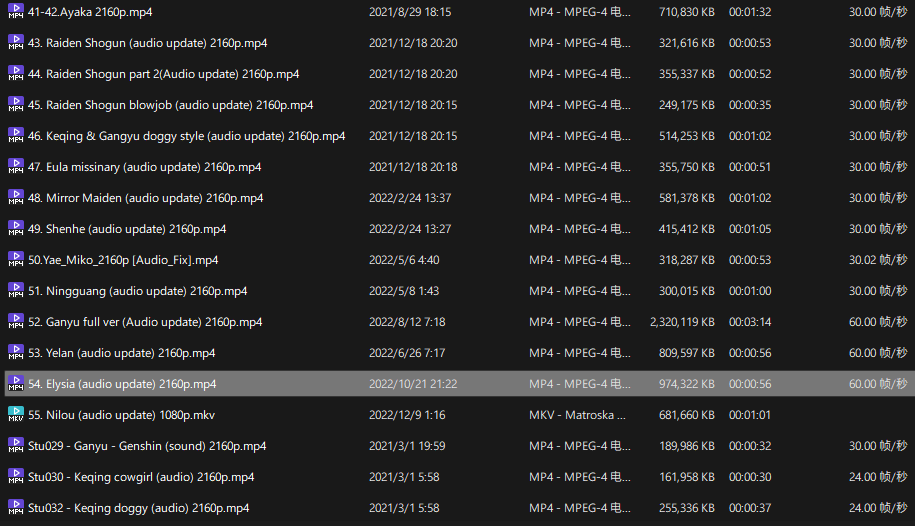Select the duration '00:00:37'
Image resolution: width=915 pixels, height=526 pixels.
coord(750,507)
